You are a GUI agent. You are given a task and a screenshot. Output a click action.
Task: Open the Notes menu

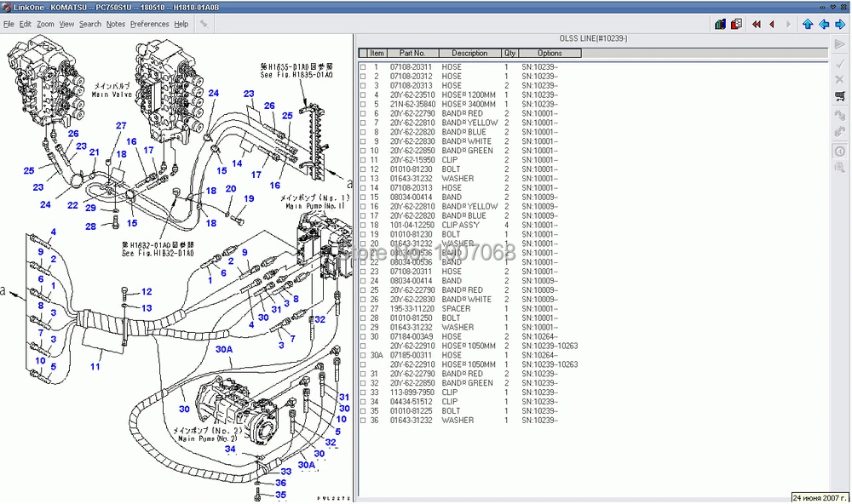(x=115, y=24)
